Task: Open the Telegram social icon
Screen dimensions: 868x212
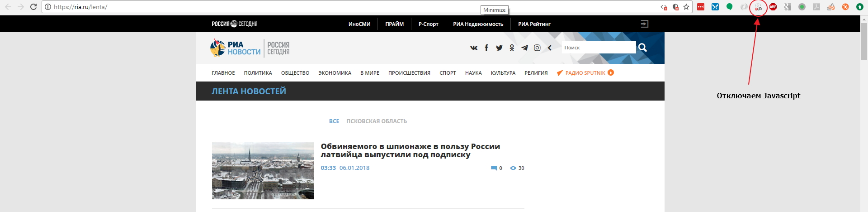Action: (x=524, y=48)
